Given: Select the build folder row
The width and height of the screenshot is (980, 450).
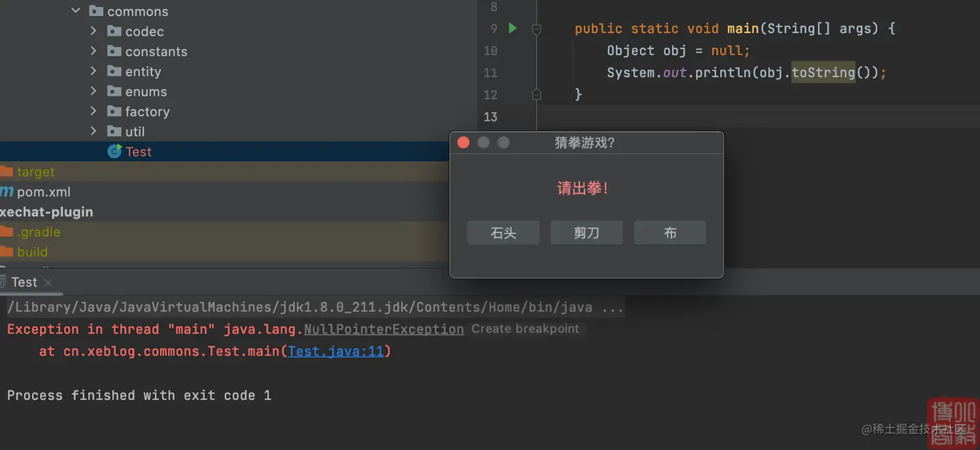Looking at the screenshot, I should (224, 252).
